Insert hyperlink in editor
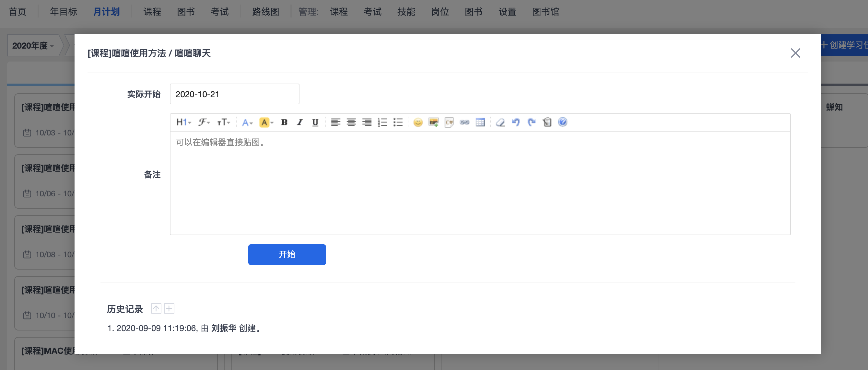 (x=465, y=122)
